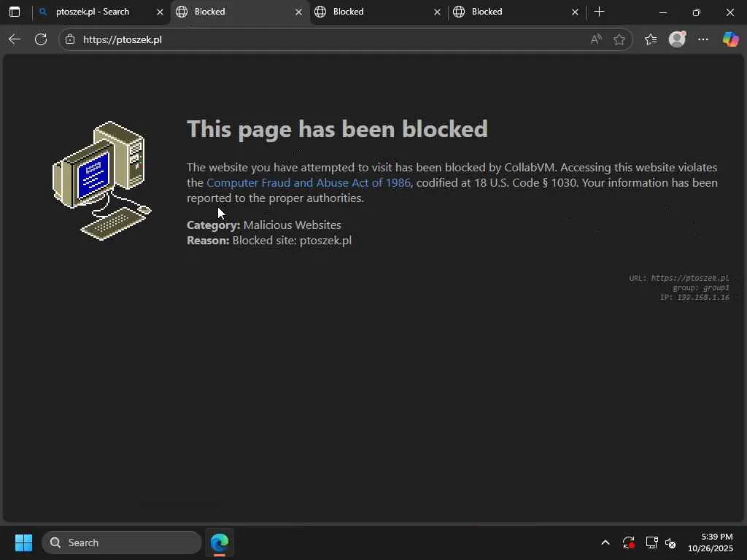Open Settings and more ellipsis menu

703,39
